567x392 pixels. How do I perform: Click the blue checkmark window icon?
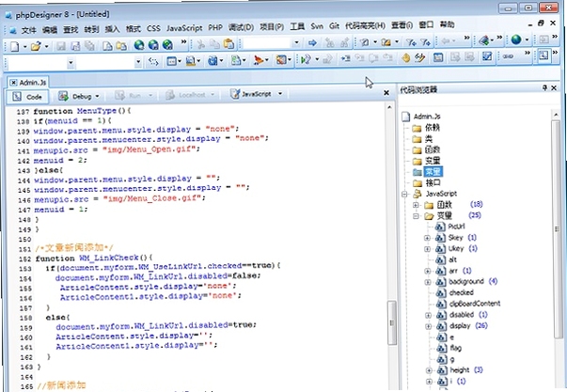point(487,56)
